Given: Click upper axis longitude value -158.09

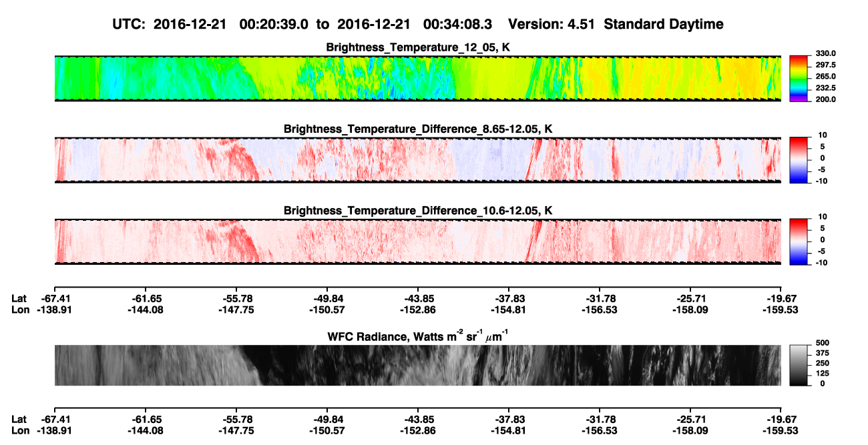Looking at the screenshot, I should click(x=690, y=310).
